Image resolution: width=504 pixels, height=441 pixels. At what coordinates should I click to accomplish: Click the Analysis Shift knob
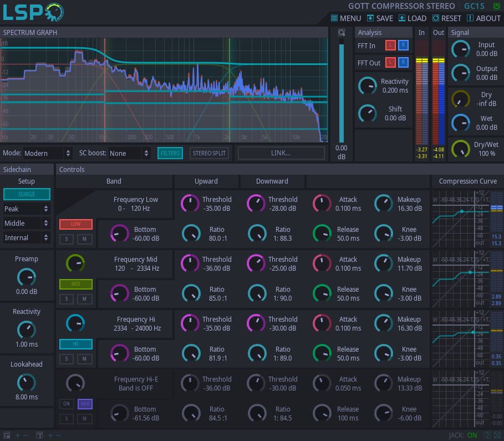(367, 113)
